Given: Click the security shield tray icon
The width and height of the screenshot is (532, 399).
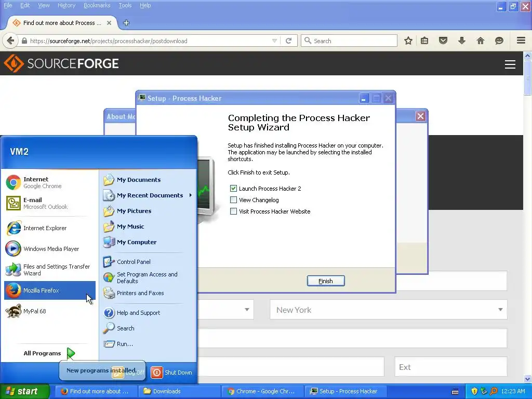Looking at the screenshot, I should pyautogui.click(x=474, y=391).
